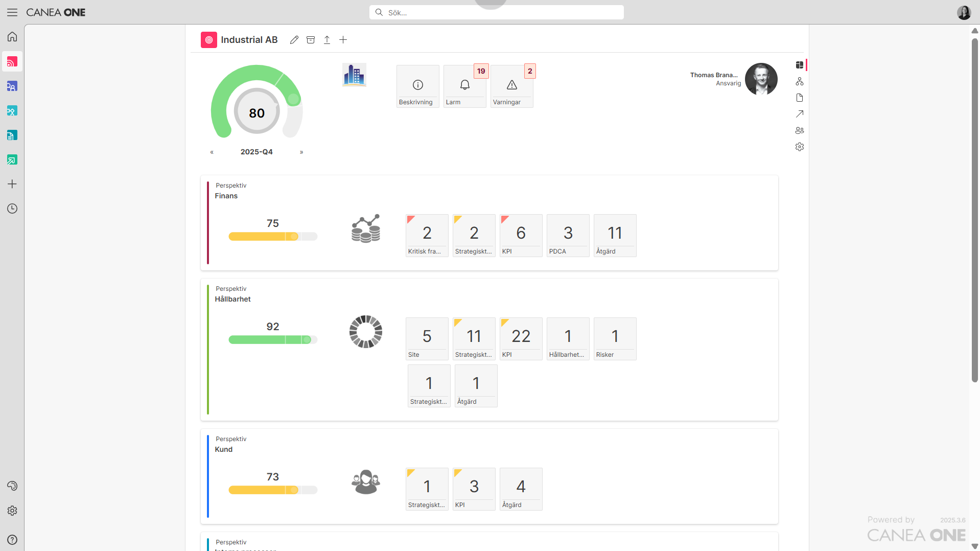Go to next period after 2025-Q4
The width and height of the screenshot is (980, 551).
tap(301, 152)
